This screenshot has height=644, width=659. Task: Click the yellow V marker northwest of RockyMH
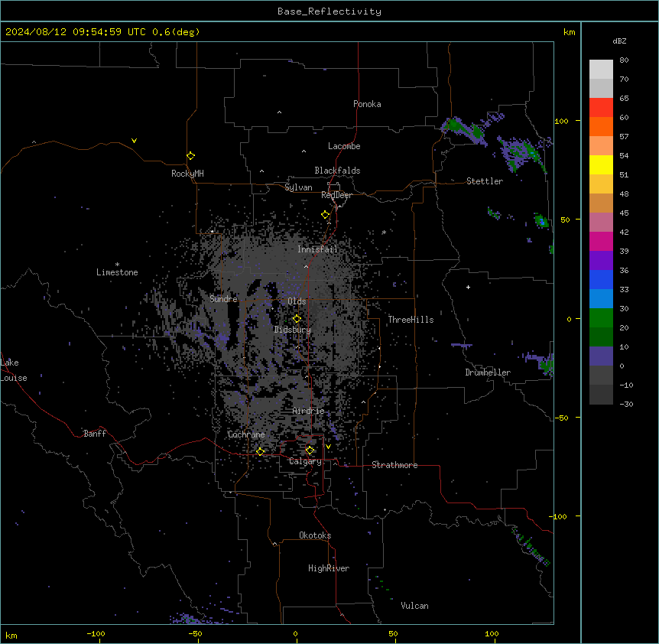click(x=134, y=141)
